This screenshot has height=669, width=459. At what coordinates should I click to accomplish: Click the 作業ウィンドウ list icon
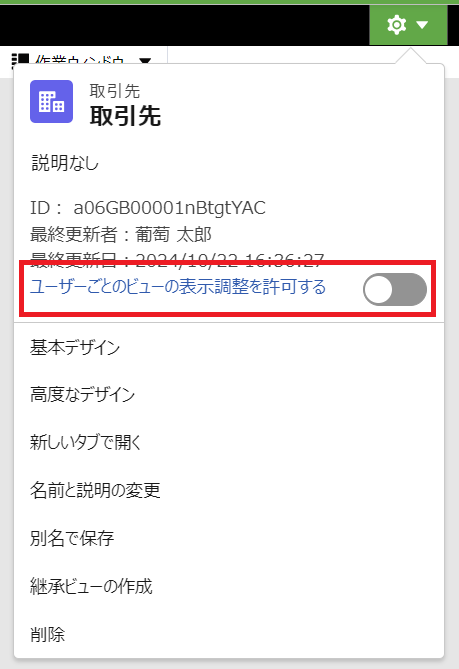(20, 60)
